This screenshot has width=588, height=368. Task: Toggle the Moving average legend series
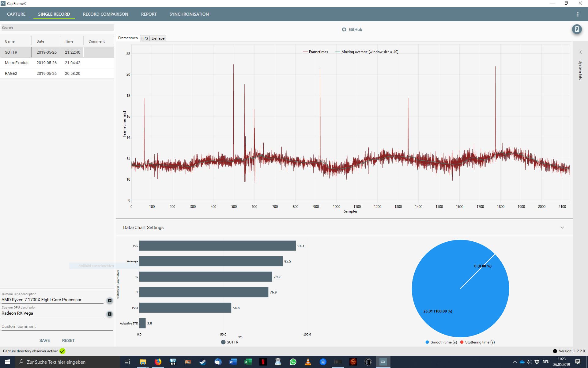pyautogui.click(x=367, y=52)
